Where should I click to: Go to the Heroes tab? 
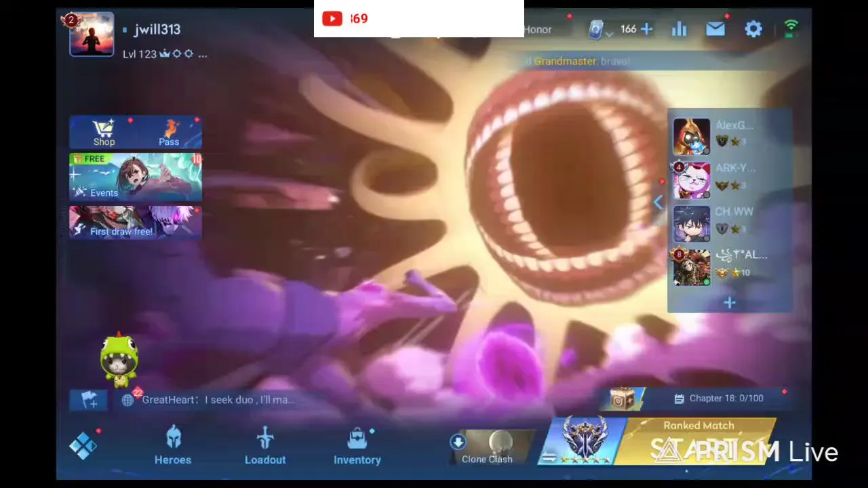pos(173,446)
